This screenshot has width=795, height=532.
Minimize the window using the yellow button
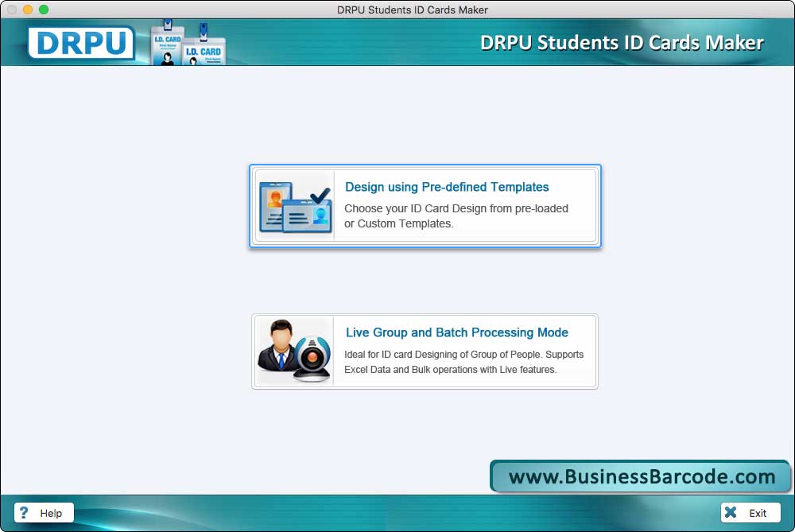pos(28,10)
